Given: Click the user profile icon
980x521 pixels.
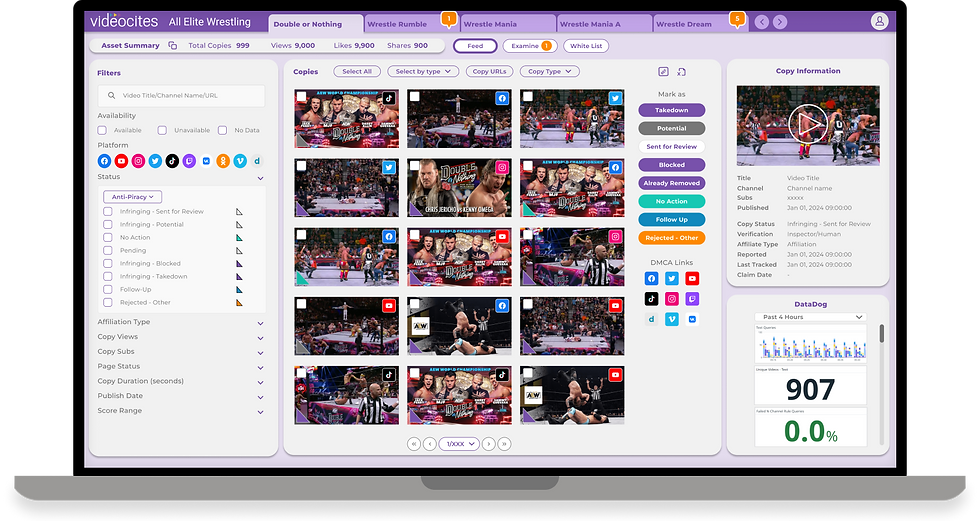Looking at the screenshot, I should click(x=879, y=21).
